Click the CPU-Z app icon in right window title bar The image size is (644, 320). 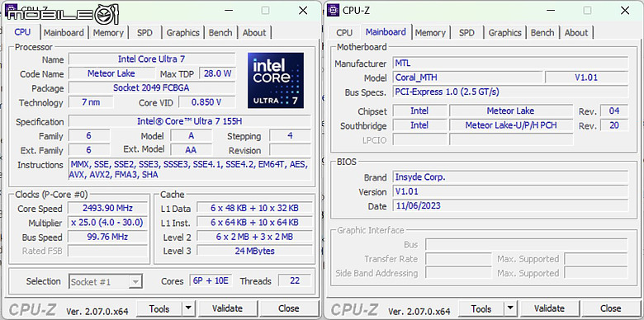[x=333, y=10]
